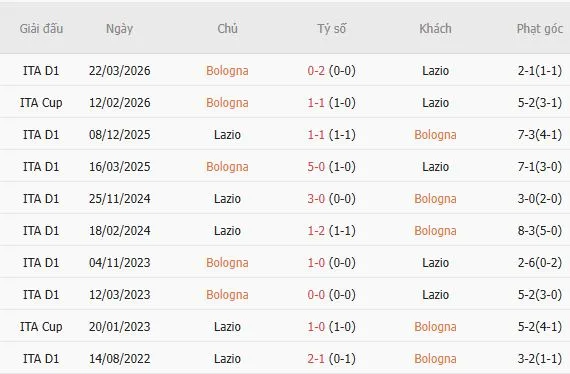
Task: Open the 1-2 score from 18/02/2024
Action: [x=316, y=230]
